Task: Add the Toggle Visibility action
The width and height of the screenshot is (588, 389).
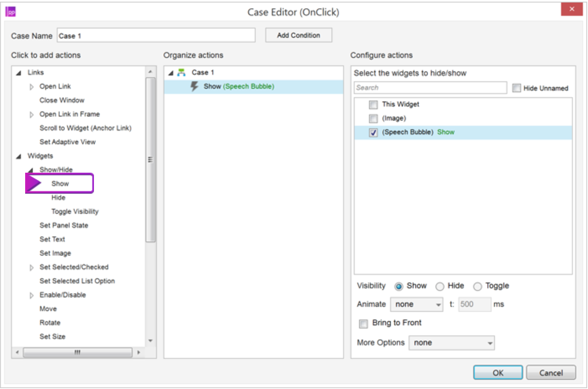Action: (x=75, y=211)
